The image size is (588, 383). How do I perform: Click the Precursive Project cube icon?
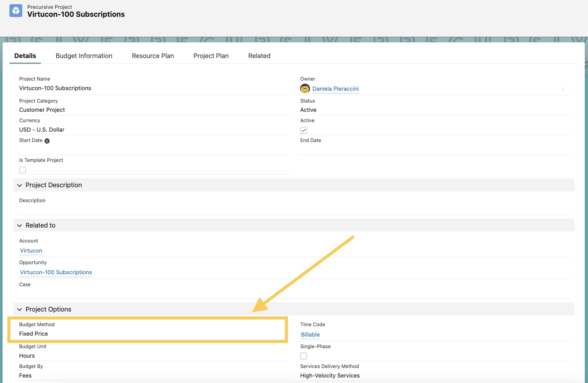pyautogui.click(x=16, y=11)
